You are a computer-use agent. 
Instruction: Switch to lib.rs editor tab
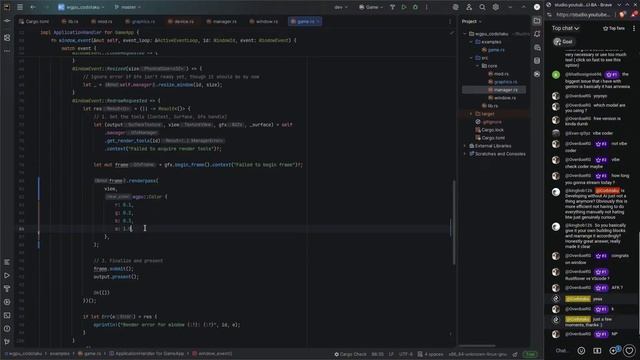[70, 21]
